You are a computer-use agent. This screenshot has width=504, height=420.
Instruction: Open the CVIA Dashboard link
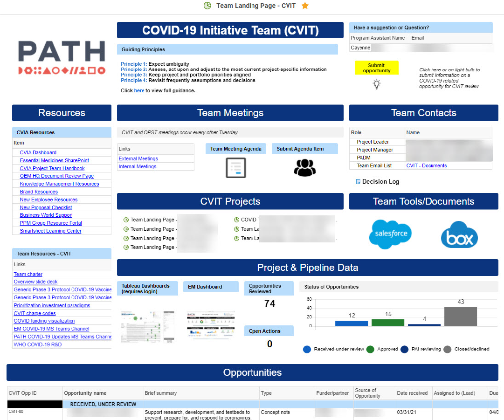[38, 152]
